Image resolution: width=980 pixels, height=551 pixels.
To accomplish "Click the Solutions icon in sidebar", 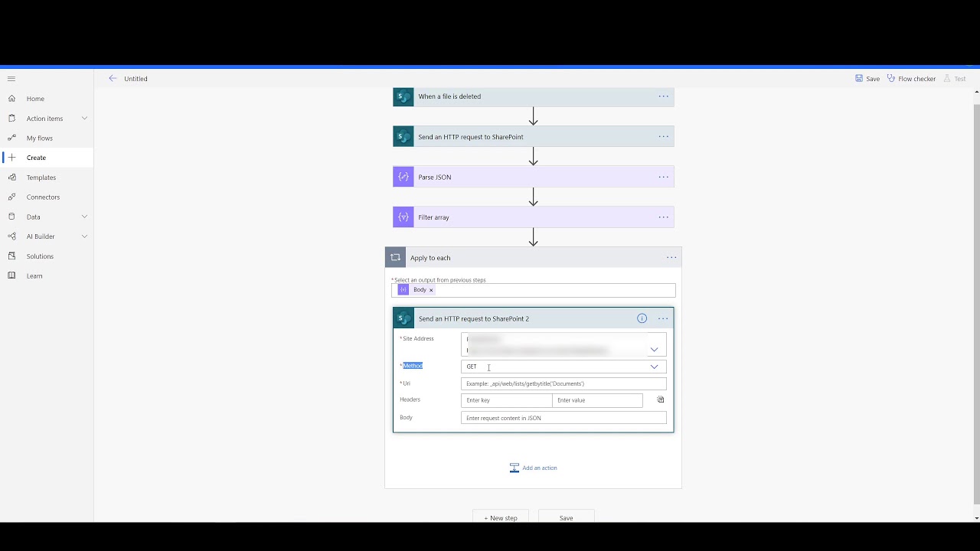I will tap(11, 256).
